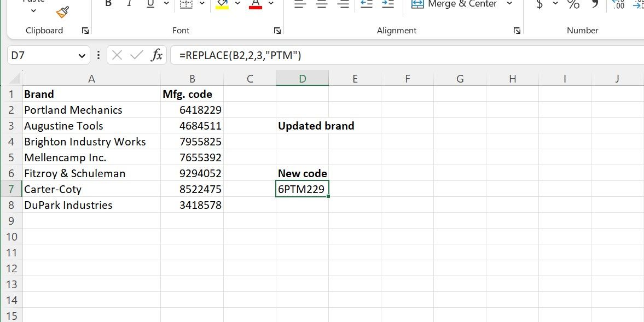Select Brand header cell
This screenshot has height=322, width=644.
[91, 95]
